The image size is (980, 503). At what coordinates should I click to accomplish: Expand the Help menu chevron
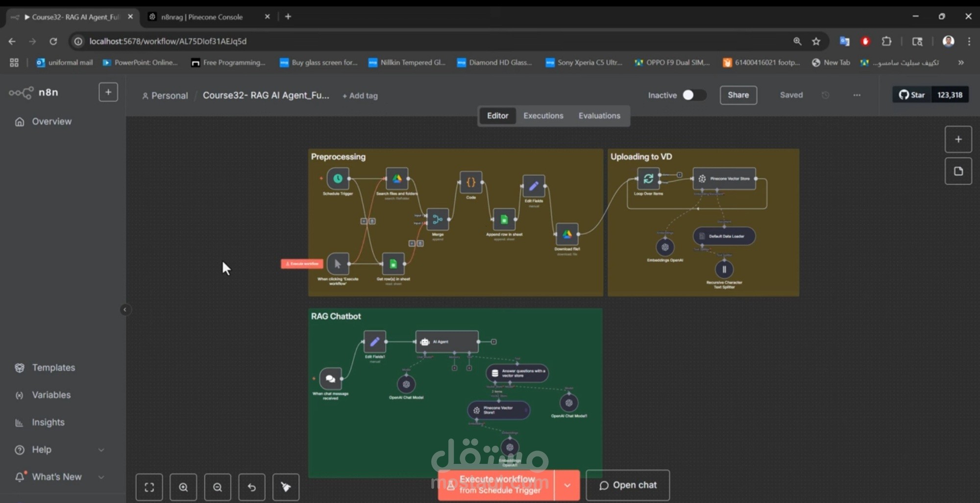(x=101, y=450)
